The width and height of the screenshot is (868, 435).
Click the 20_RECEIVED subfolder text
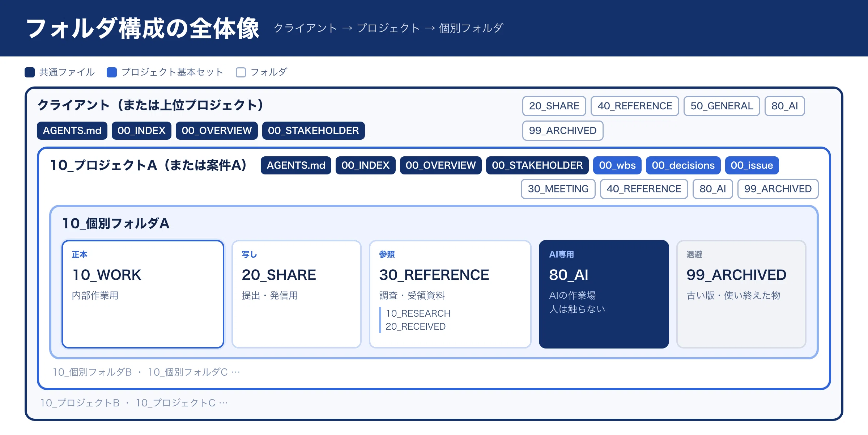pos(416,326)
